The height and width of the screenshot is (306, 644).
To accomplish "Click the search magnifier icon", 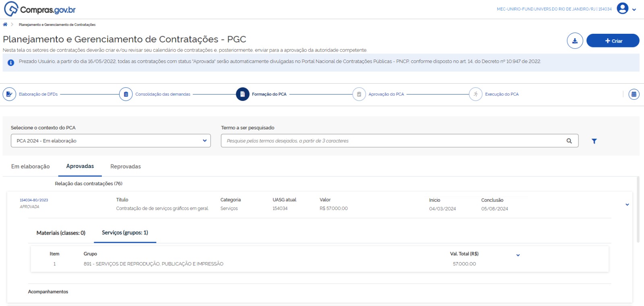I will 569,141.
